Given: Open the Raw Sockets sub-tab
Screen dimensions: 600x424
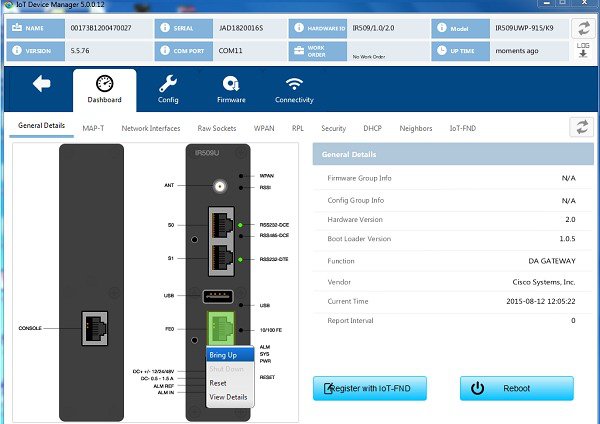Looking at the screenshot, I should click(x=217, y=128).
